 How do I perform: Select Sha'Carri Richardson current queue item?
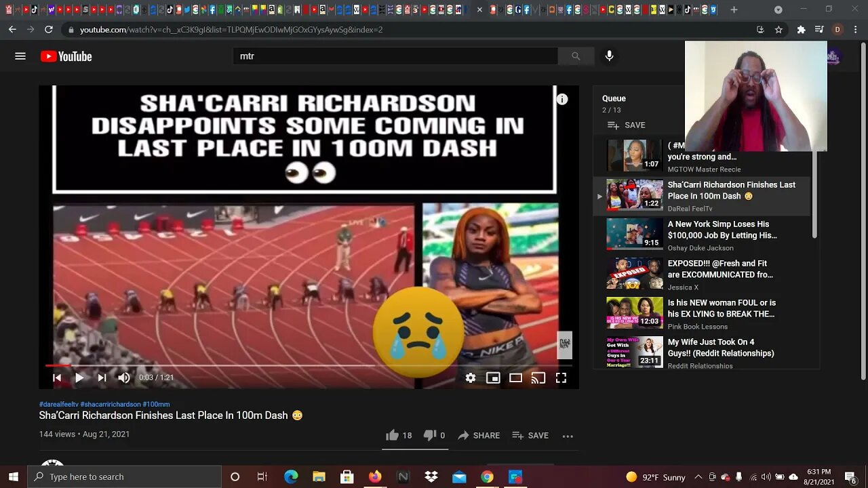[702, 196]
